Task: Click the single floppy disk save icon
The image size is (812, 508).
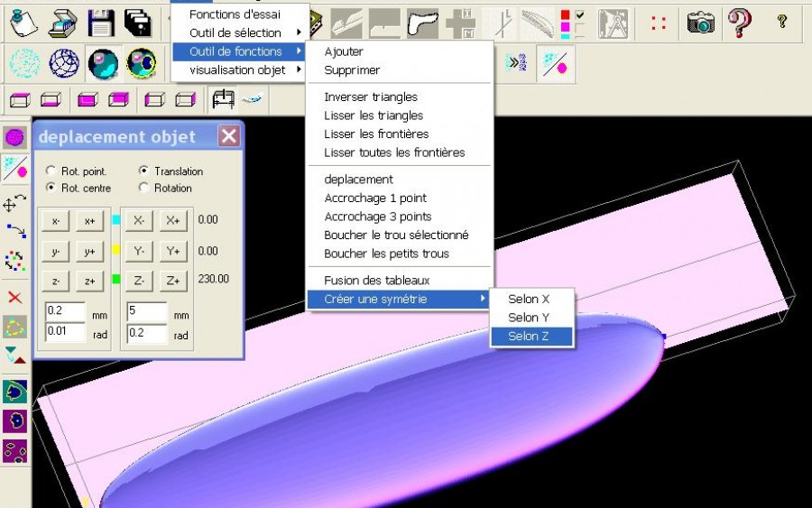Action: pyautogui.click(x=101, y=23)
